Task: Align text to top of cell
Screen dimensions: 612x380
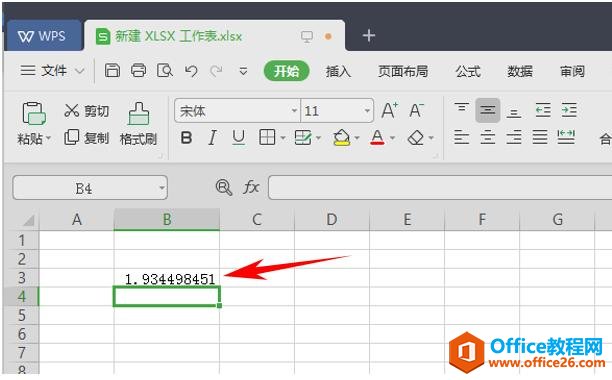Action: (x=461, y=108)
